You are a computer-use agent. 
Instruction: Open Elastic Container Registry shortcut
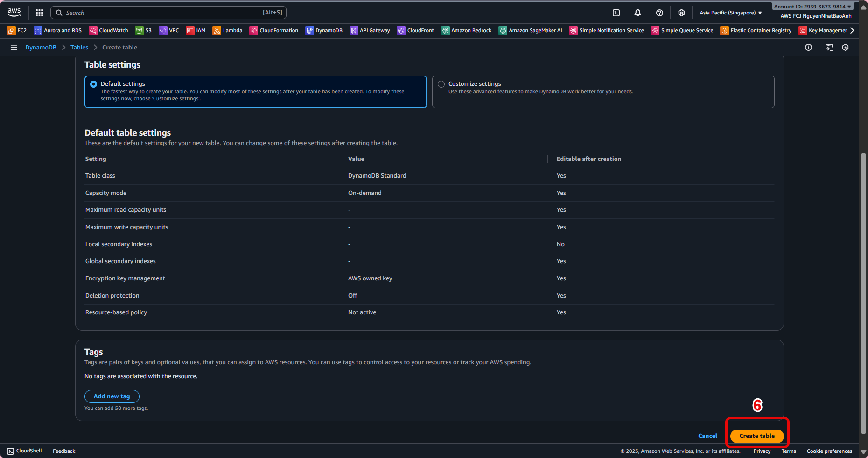(x=756, y=30)
